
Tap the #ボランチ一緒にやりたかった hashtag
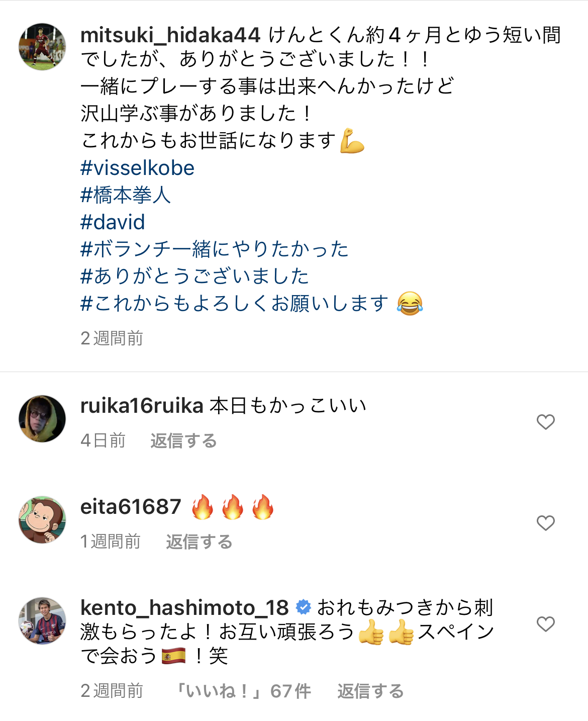coord(214,249)
